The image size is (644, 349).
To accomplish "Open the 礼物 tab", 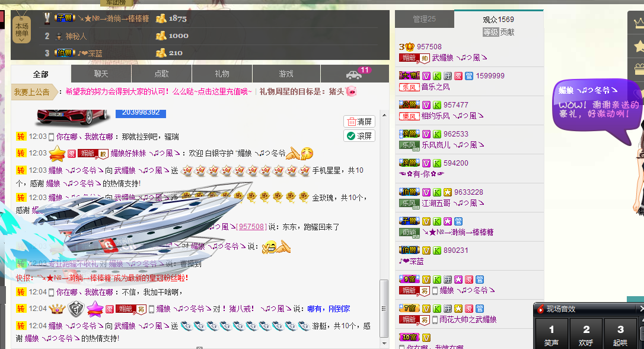I will [x=222, y=74].
